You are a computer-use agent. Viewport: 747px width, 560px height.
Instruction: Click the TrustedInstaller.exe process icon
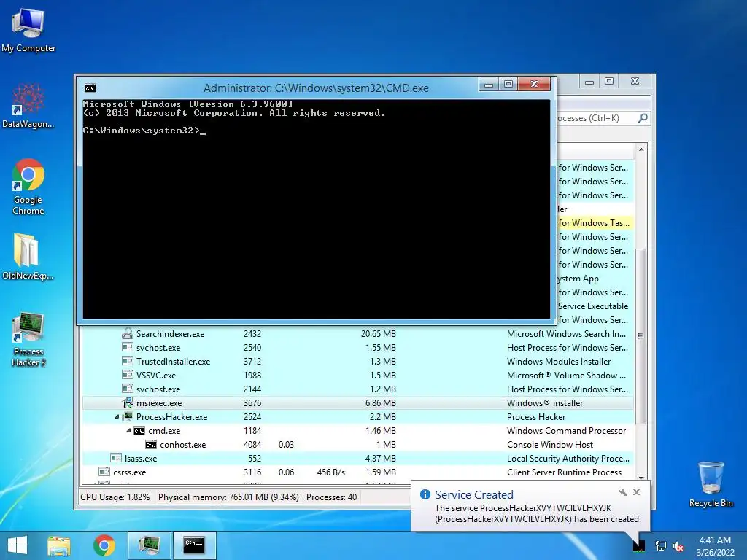pyautogui.click(x=127, y=362)
